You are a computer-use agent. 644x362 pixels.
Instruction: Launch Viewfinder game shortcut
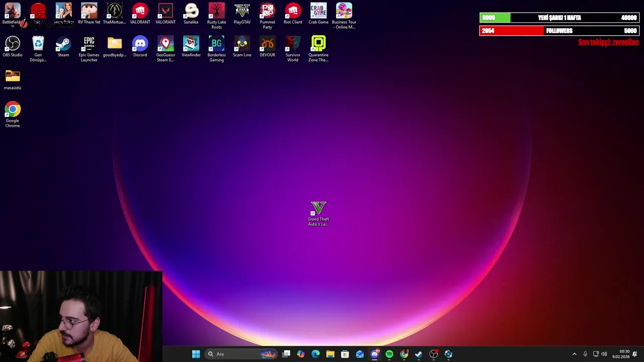click(191, 47)
